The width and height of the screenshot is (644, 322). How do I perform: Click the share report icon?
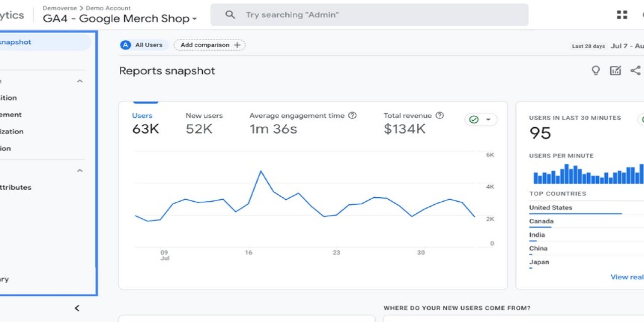coord(635,70)
